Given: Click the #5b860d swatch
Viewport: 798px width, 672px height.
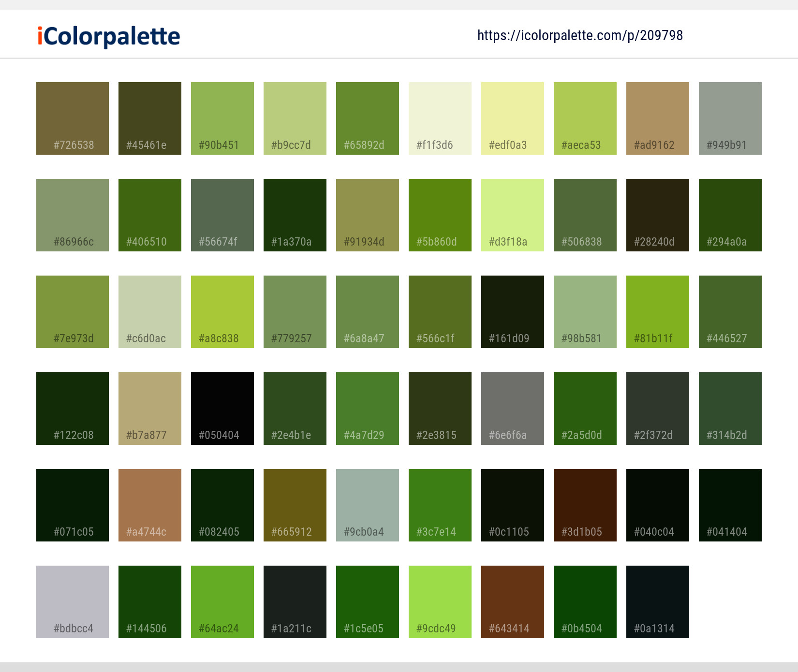Looking at the screenshot, I should tap(440, 215).
